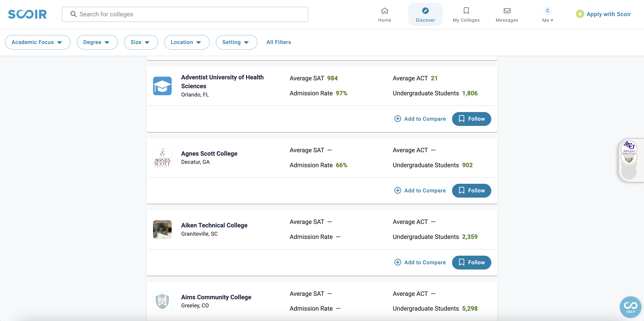Click the Greeley, CO location text
Screen dimensions: 644x321
point(195,305)
